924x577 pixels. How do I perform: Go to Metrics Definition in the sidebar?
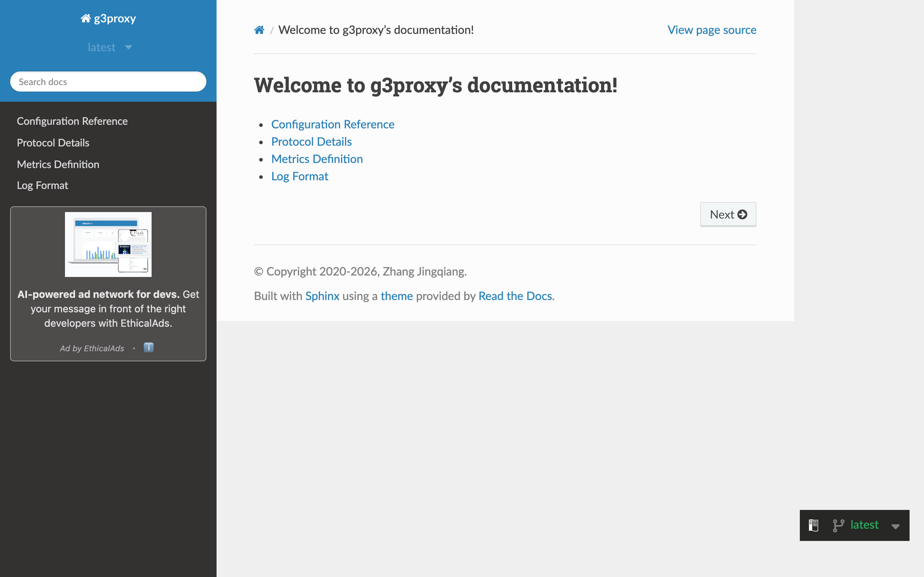click(x=58, y=164)
